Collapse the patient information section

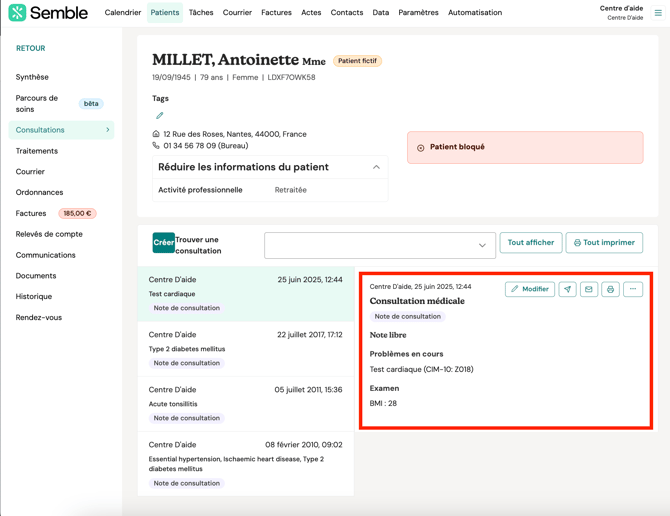[376, 167]
